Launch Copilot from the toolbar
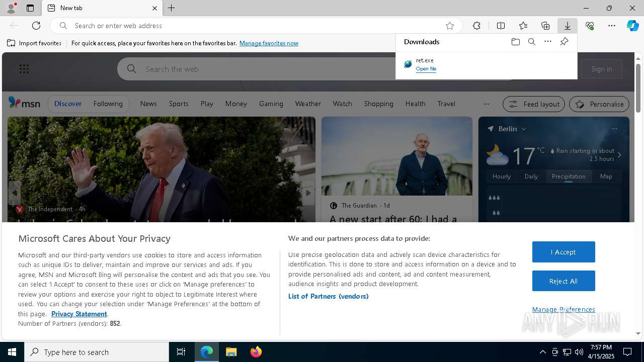The width and height of the screenshot is (644, 362). [x=633, y=26]
